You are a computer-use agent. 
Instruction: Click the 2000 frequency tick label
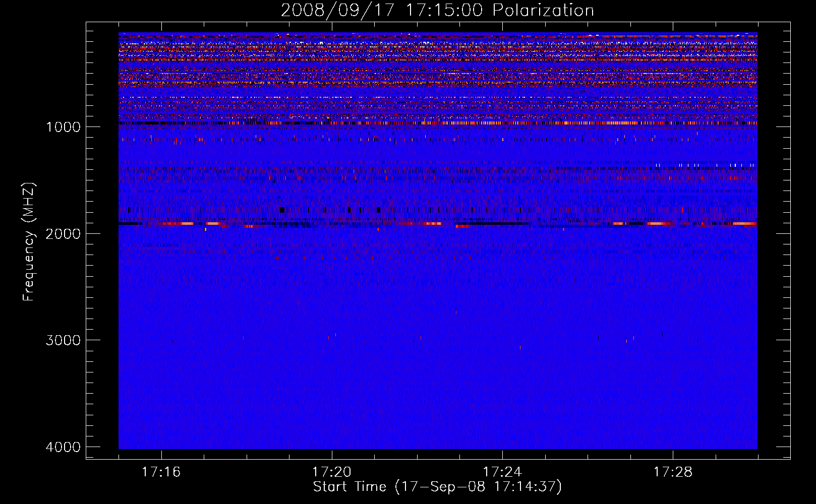click(63, 233)
